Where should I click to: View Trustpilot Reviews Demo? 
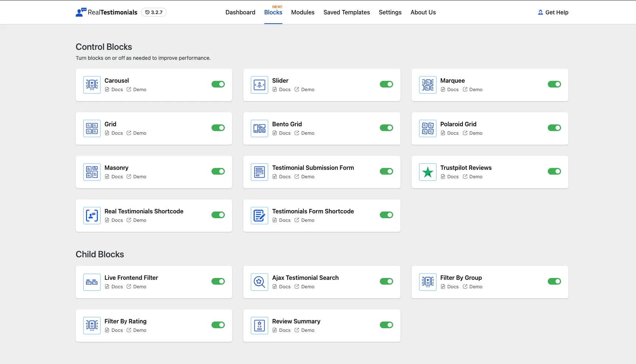(472, 176)
